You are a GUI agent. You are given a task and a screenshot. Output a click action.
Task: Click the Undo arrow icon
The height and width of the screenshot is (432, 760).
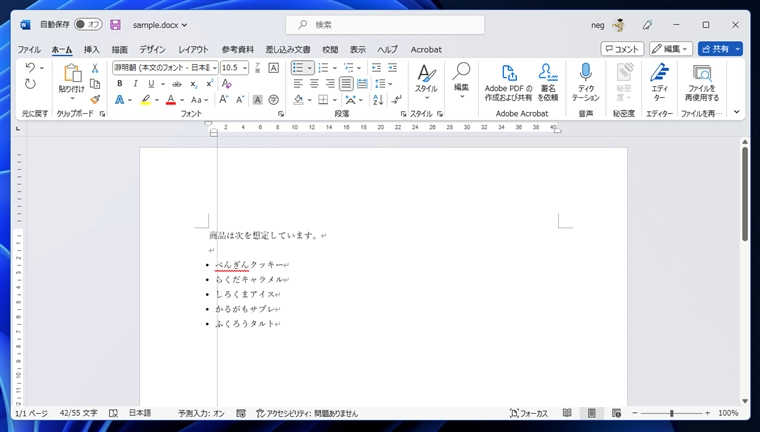[x=30, y=67]
